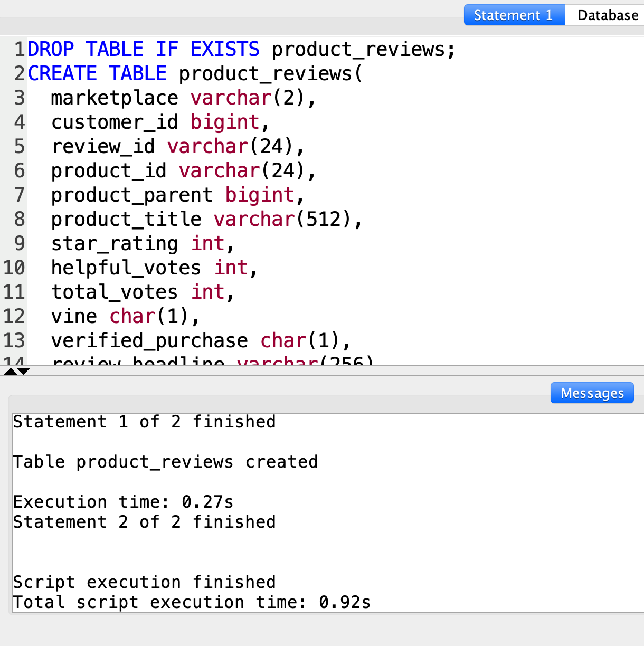Open the Messages panel button

[592, 393]
